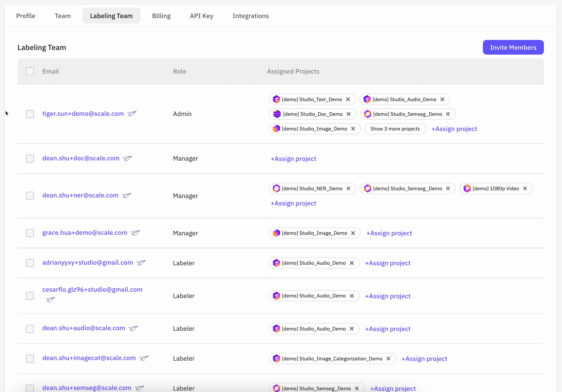Viewport: 562px width, 392px height.
Task: Click the Invite Members button
Action: [513, 47]
